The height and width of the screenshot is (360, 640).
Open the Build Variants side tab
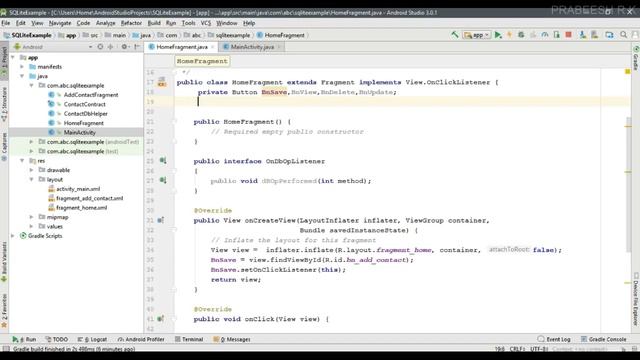[x=4, y=262]
